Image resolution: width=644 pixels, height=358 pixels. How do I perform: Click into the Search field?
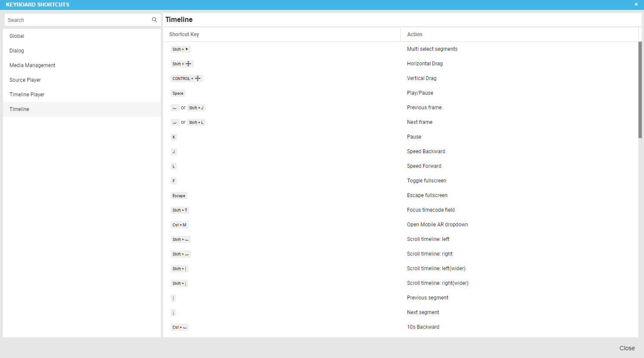click(x=77, y=20)
